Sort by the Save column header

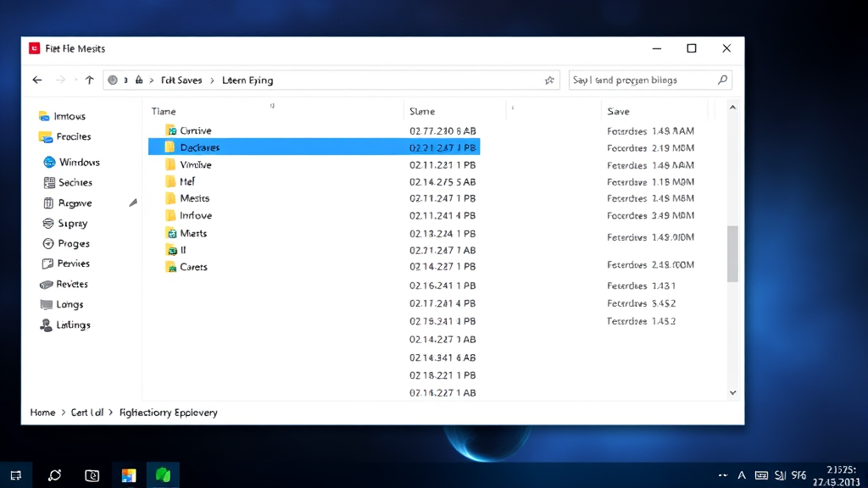(618, 110)
